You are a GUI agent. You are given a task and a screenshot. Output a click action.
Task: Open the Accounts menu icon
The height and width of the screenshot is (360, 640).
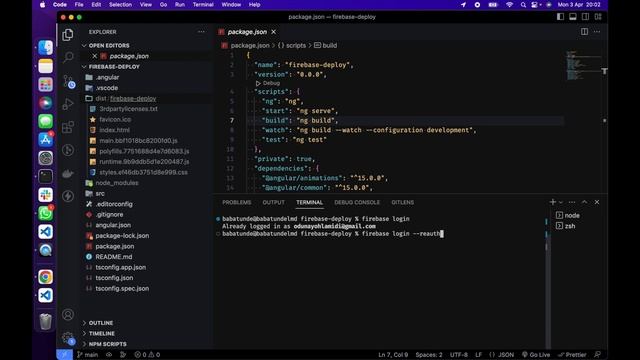(68, 315)
